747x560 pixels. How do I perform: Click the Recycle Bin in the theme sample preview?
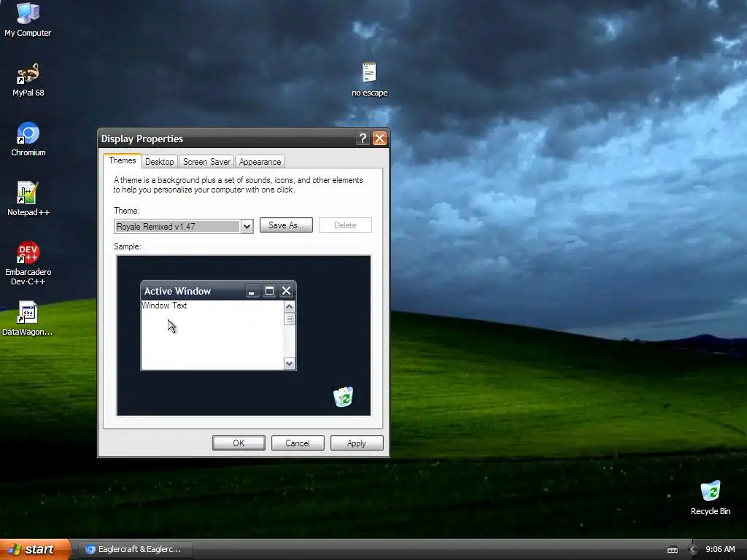pyautogui.click(x=343, y=397)
